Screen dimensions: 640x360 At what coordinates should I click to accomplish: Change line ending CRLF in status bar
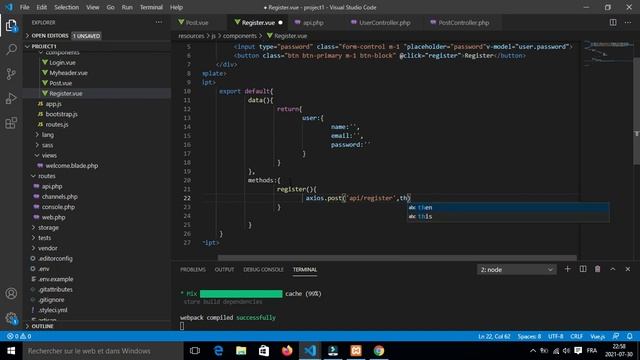(577, 336)
